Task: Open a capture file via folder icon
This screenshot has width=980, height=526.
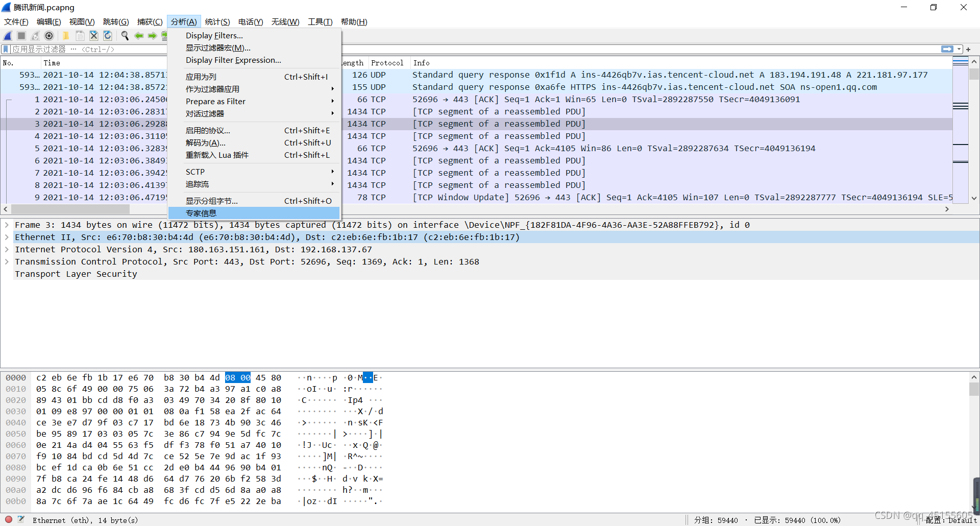Action: point(66,36)
